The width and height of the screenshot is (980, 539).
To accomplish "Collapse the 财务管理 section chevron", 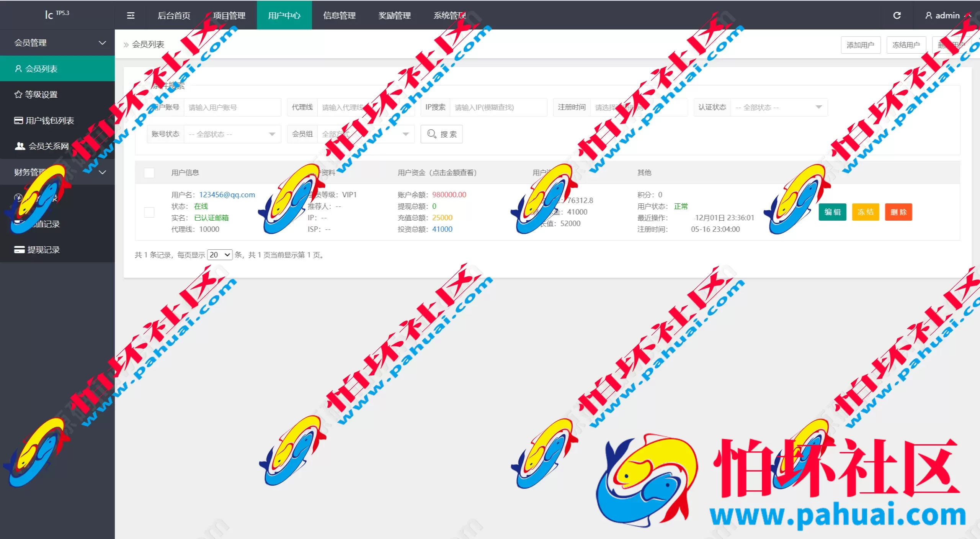I will pyautogui.click(x=102, y=172).
